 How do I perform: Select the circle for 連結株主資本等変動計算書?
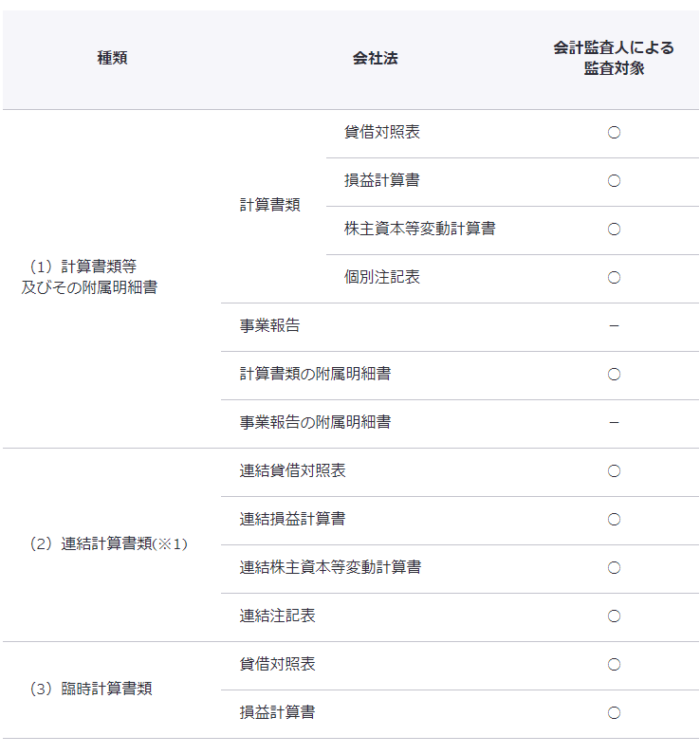tap(614, 568)
